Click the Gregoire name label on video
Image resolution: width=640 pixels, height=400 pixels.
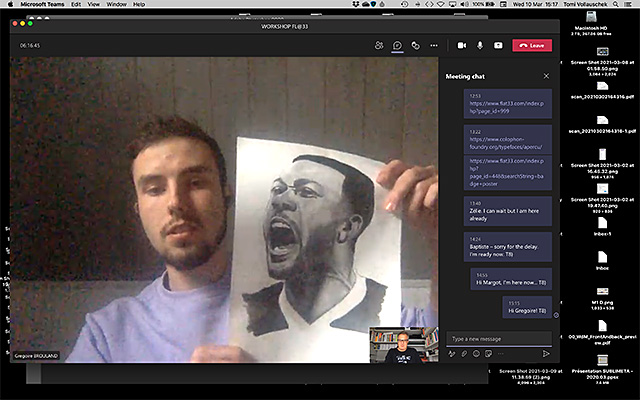pos(36,356)
